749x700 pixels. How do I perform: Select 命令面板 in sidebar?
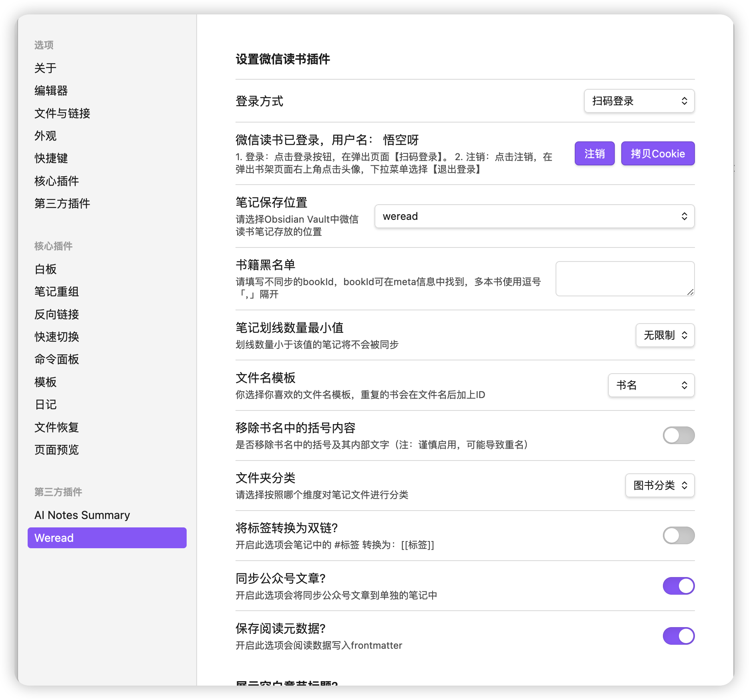tap(57, 360)
